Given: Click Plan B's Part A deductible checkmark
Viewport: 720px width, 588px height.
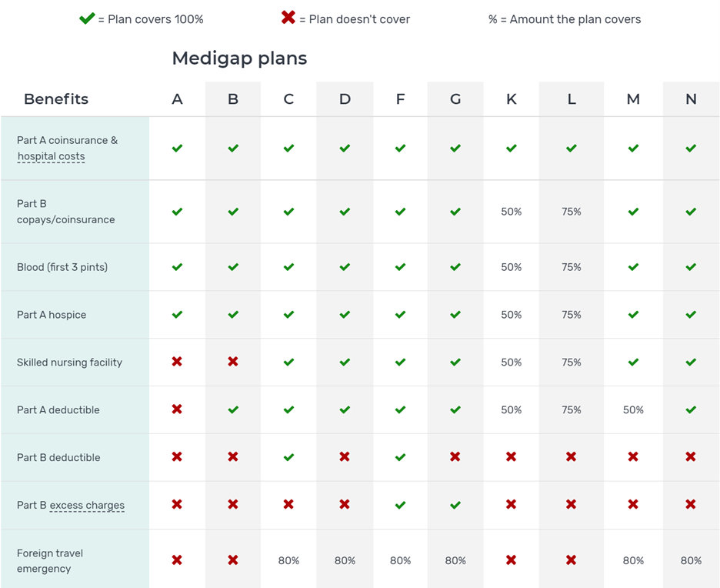Looking at the screenshot, I should coord(233,409).
